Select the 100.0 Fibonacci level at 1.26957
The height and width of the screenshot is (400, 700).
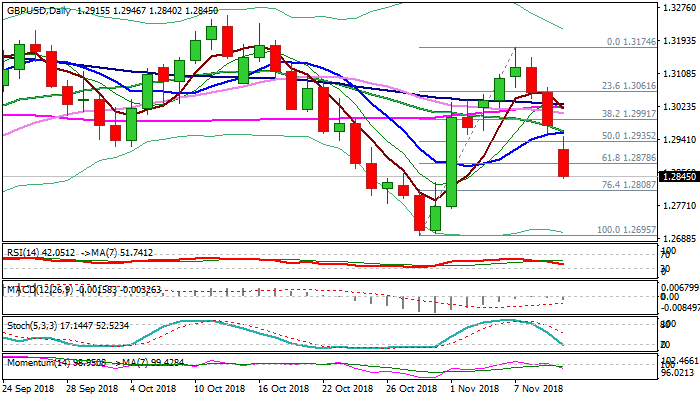(x=630, y=229)
